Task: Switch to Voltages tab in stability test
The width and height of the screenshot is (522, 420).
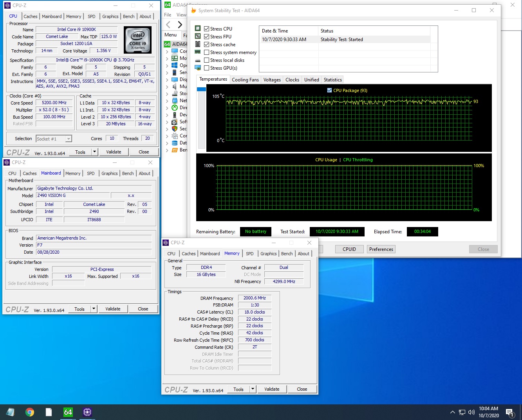Action: coord(272,80)
